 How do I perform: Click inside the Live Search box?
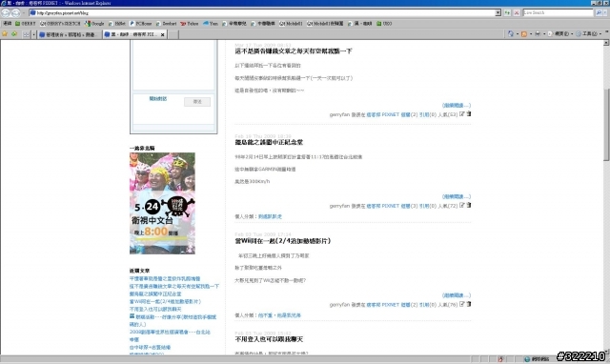pos(559,12)
